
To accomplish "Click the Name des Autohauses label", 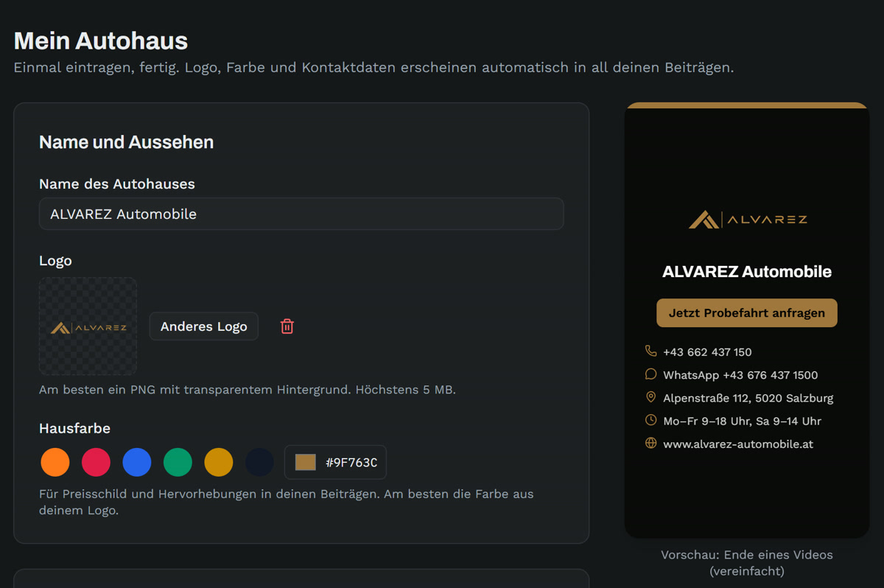I will coord(117,184).
